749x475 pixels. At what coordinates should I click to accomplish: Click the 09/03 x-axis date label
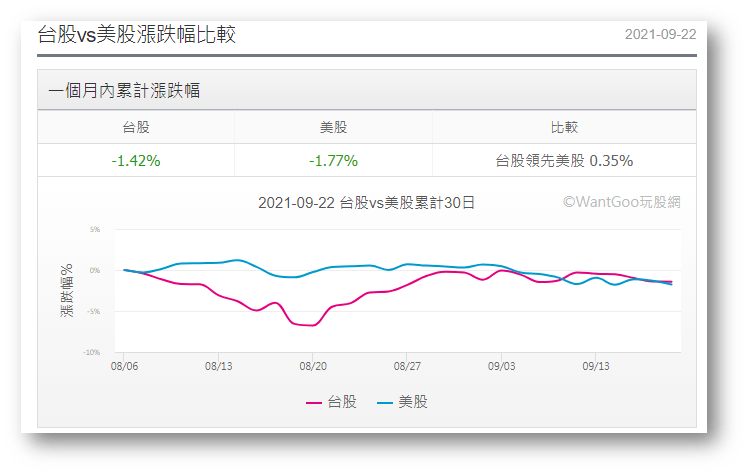tap(502, 366)
